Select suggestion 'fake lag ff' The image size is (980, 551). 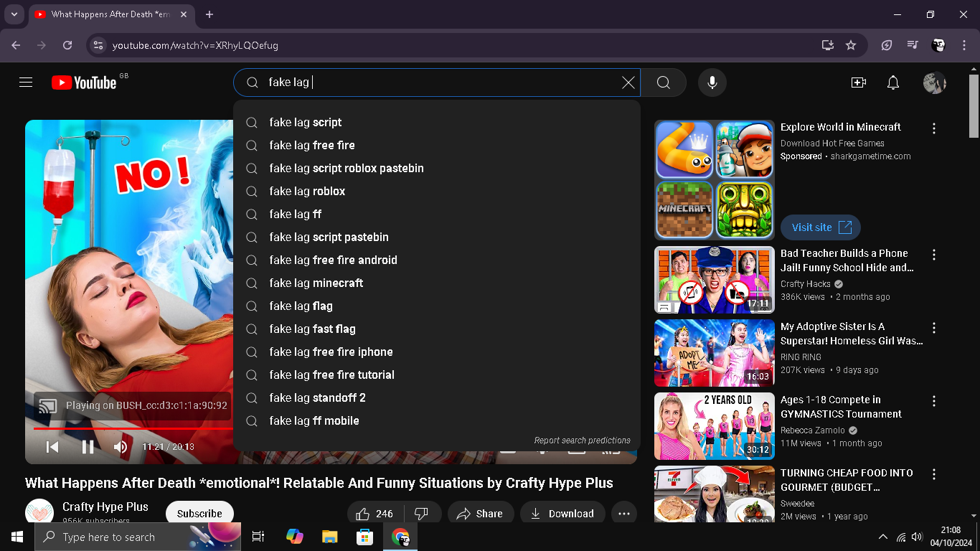point(437,215)
